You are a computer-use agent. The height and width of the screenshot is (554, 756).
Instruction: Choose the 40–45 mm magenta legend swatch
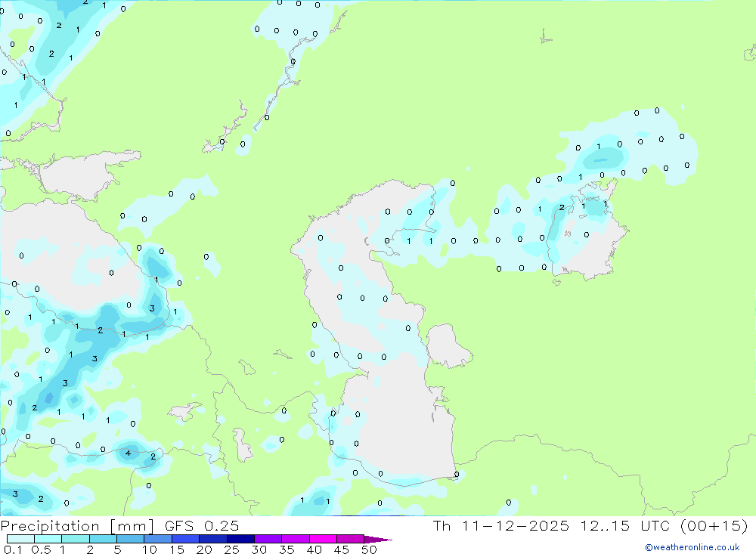click(323, 539)
